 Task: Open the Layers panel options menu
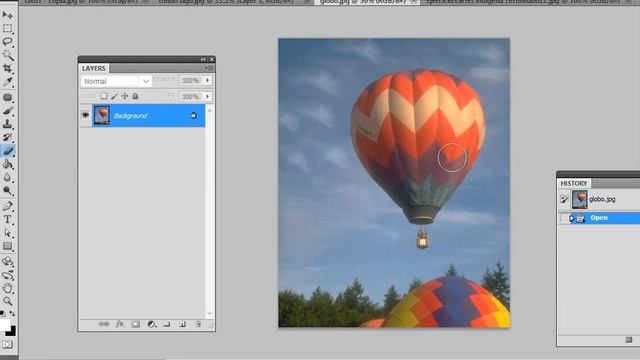tap(209, 68)
